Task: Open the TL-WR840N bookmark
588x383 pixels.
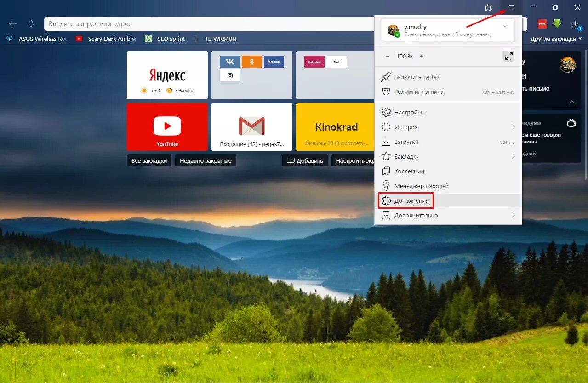Action: tap(215, 39)
